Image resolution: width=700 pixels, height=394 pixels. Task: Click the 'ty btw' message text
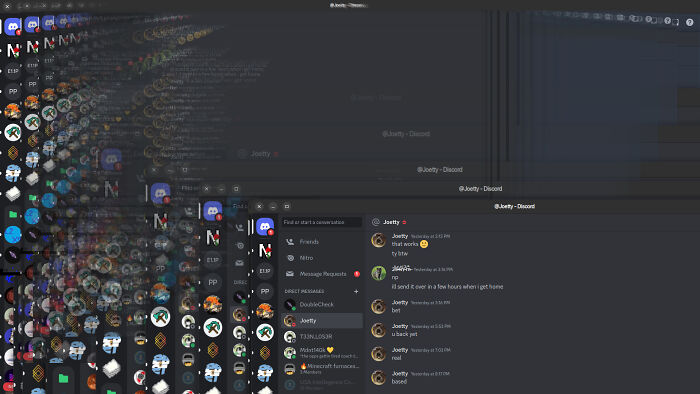[400, 253]
